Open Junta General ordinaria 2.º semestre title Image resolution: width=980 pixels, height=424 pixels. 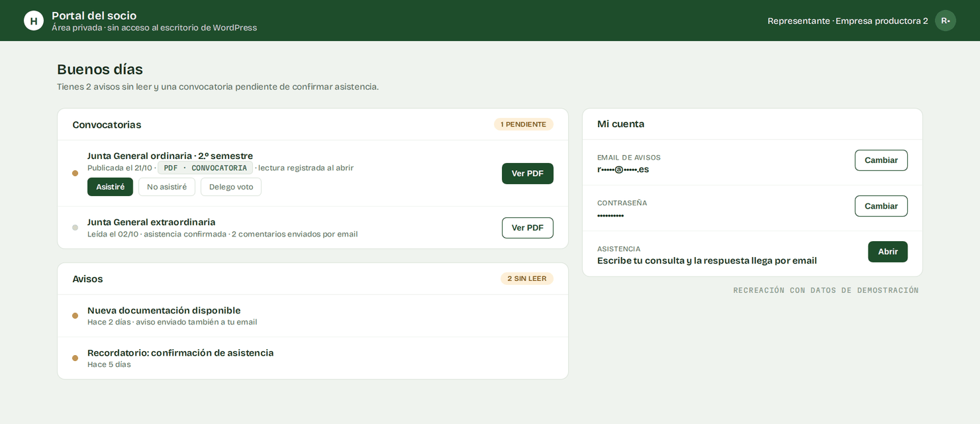click(x=170, y=156)
